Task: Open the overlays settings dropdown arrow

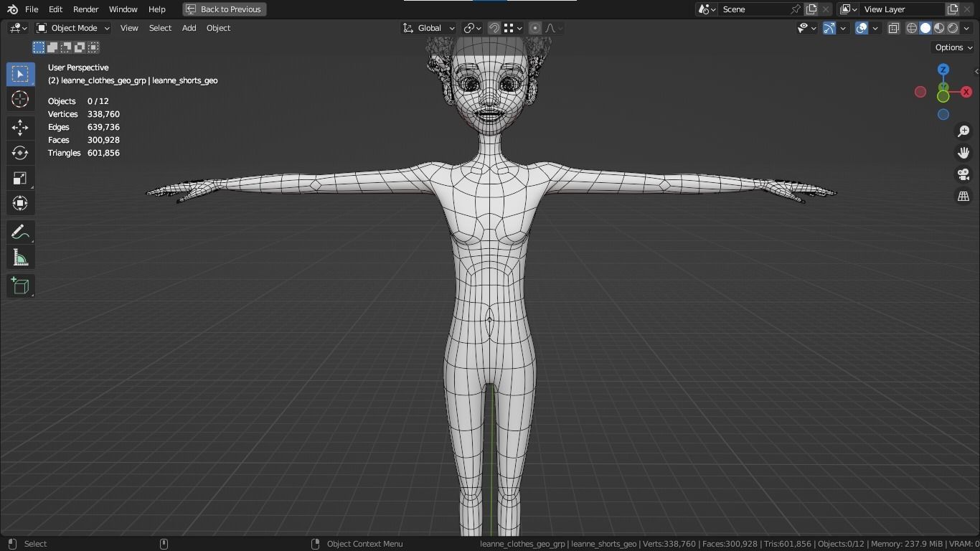Action: point(875,28)
